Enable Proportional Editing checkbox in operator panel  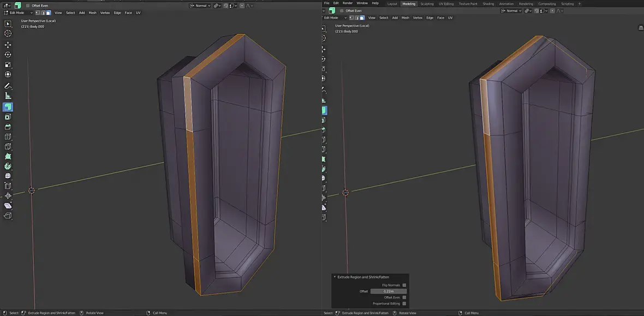[404, 303]
